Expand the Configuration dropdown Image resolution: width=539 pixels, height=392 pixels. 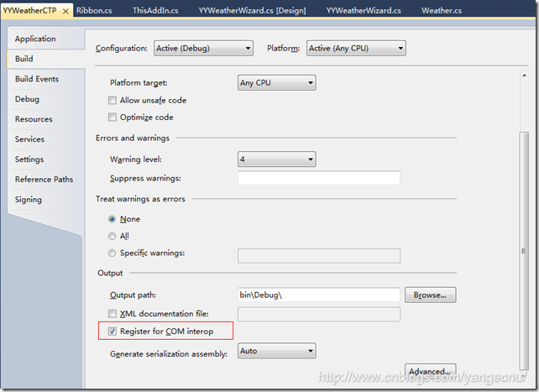203,48
